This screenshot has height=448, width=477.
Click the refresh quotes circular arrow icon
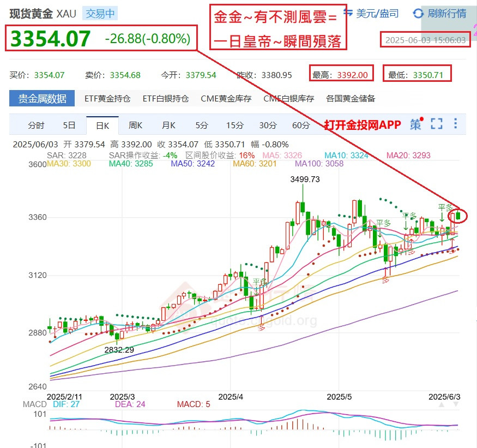point(418,14)
